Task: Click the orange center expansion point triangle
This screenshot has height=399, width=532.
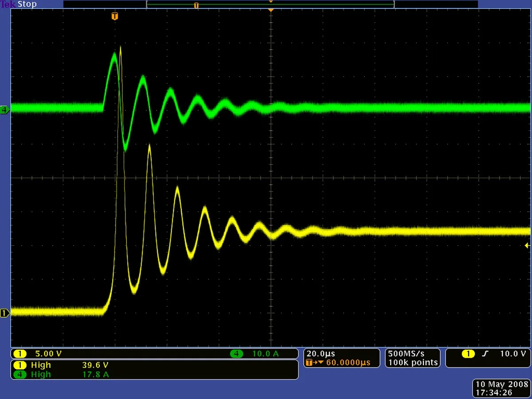Action: [270, 10]
